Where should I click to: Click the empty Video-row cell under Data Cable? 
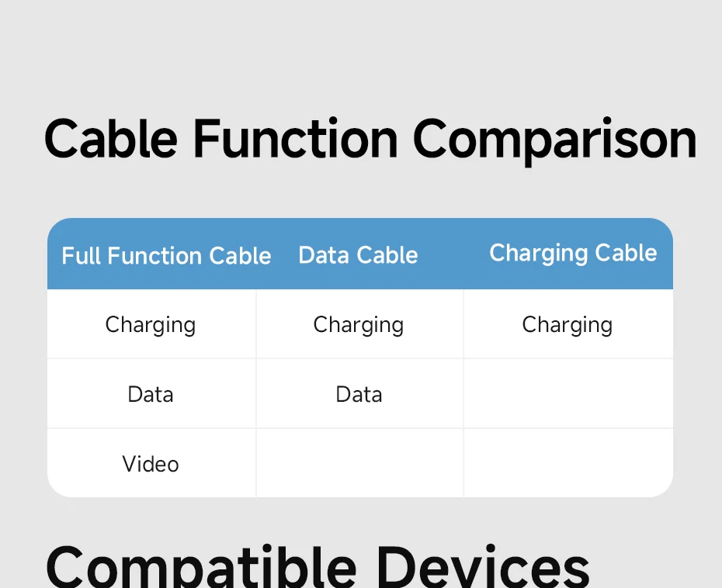tap(359, 463)
